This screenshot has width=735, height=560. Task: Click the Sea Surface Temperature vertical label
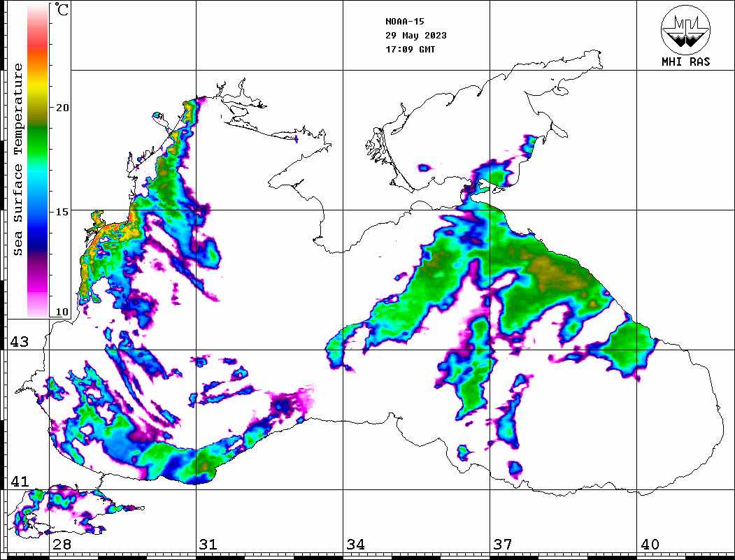pyautogui.click(x=19, y=159)
